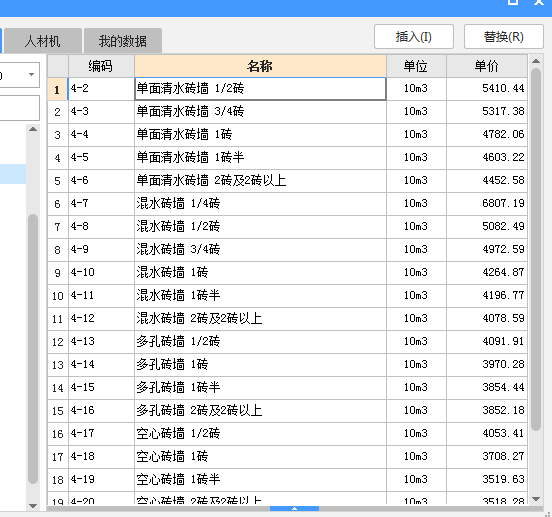Click the 插入(I) button
552x517 pixels.
pyautogui.click(x=414, y=37)
